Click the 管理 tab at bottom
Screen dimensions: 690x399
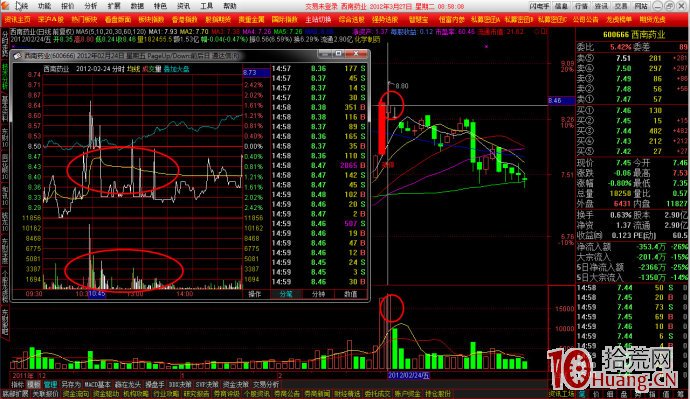51,384
